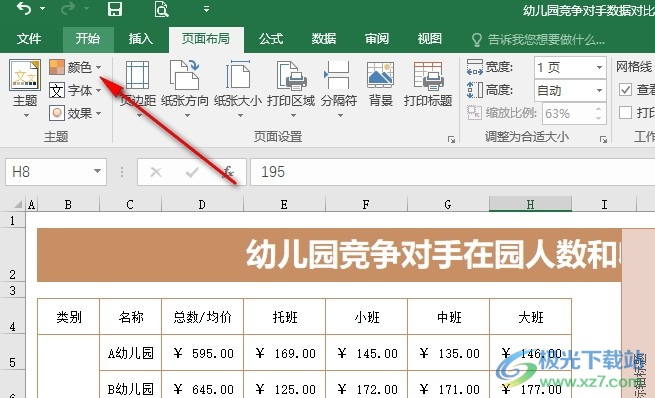
Task: Open the Name Box dropdown next to H8
Action: pos(97,171)
